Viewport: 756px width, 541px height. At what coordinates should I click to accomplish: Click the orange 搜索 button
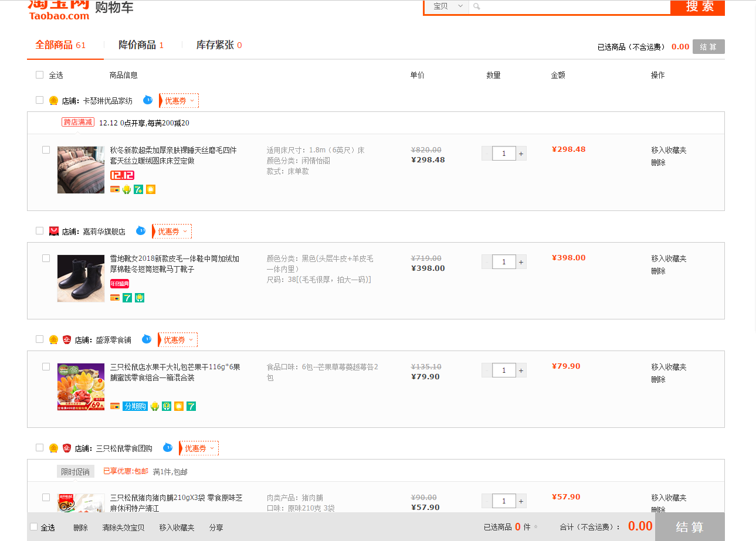(x=697, y=7)
